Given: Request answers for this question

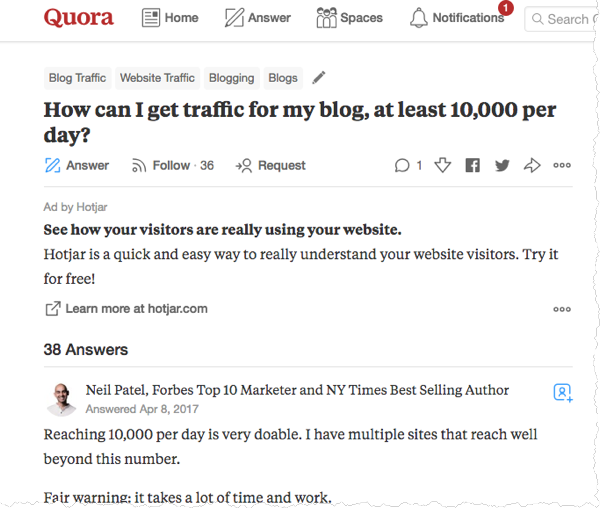Looking at the screenshot, I should [271, 165].
